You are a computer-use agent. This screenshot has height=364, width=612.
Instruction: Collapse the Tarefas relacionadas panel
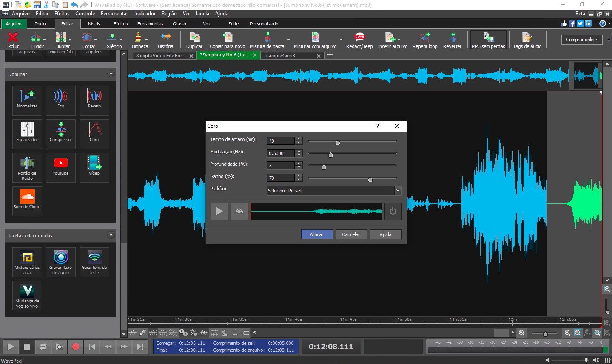(x=111, y=235)
